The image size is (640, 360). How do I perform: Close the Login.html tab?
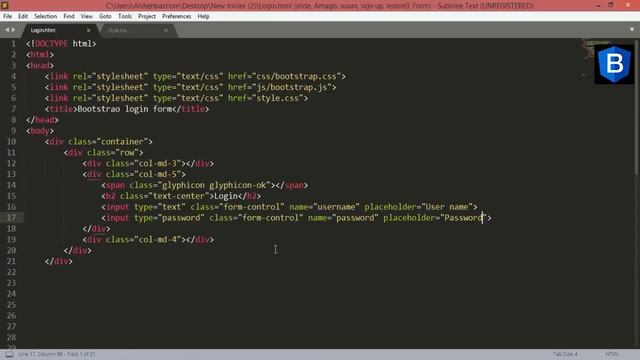tap(89, 30)
